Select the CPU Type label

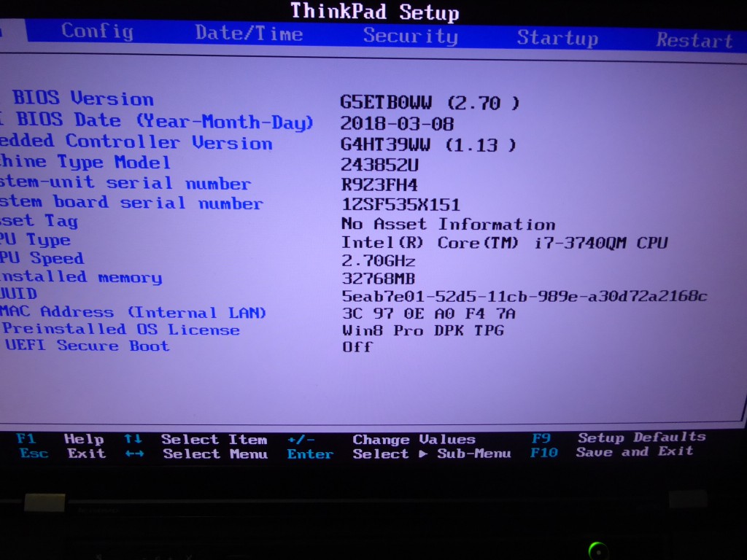tap(35, 239)
